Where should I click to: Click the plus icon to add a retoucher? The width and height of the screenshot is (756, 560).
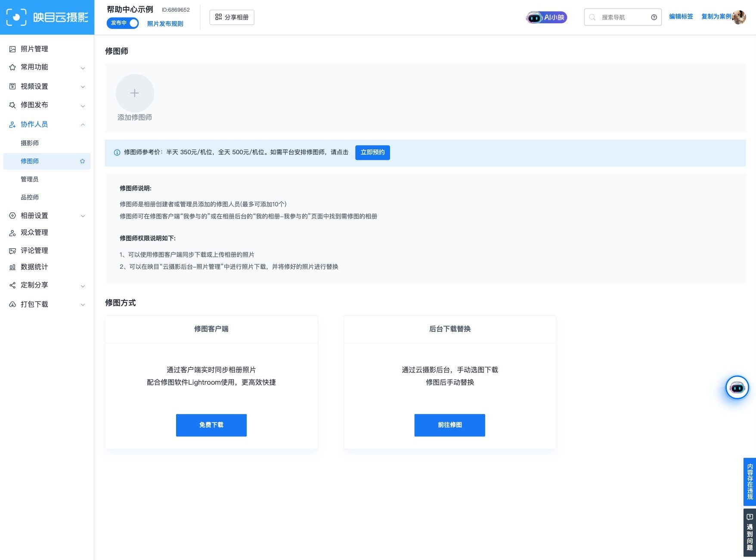[x=135, y=93]
